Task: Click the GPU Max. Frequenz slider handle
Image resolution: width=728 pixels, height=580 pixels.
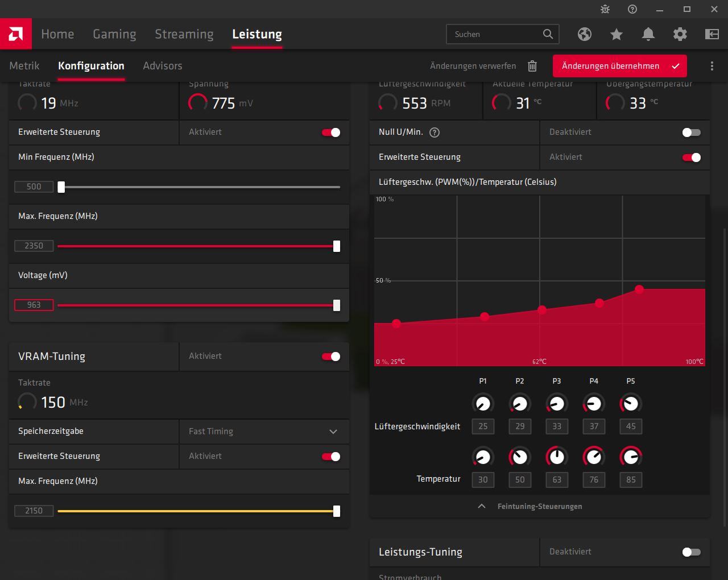Action: click(337, 246)
